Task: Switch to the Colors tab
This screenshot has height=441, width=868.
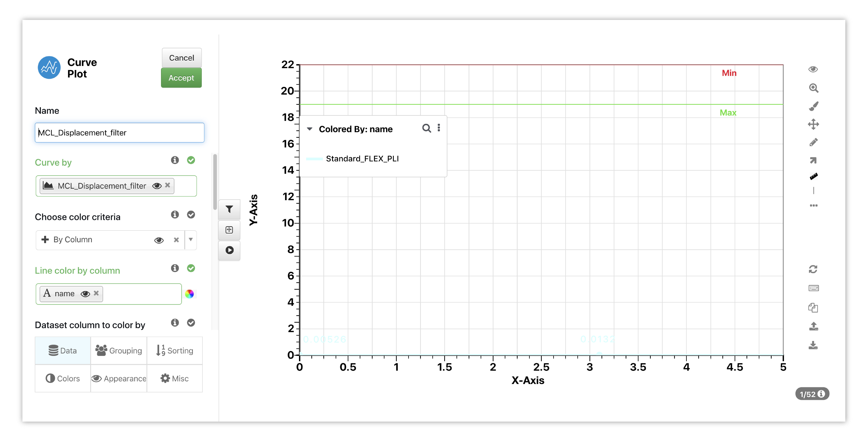Action: point(63,378)
